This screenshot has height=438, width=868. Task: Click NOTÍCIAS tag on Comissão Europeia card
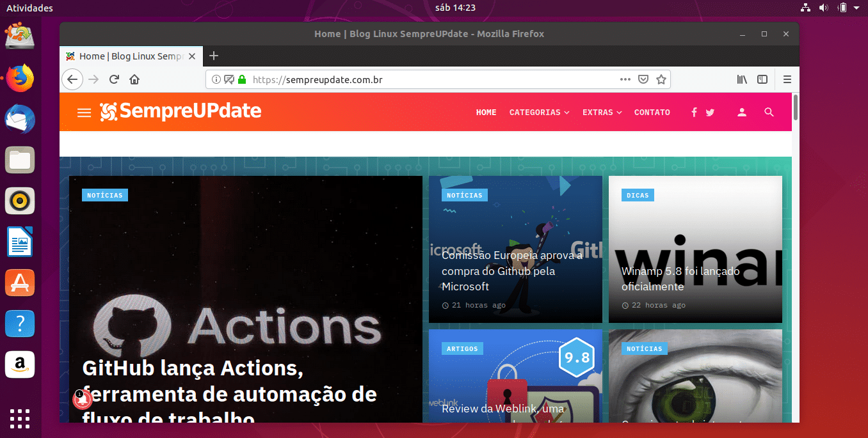(465, 195)
